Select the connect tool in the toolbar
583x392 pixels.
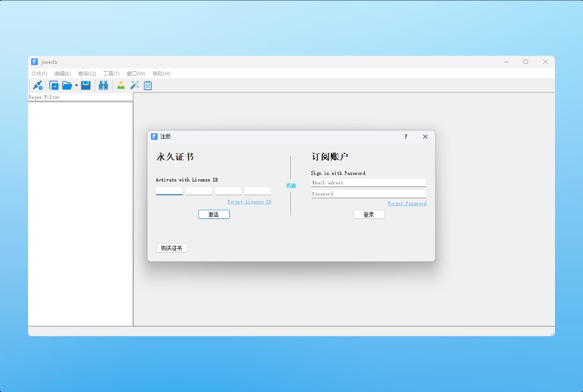[37, 85]
